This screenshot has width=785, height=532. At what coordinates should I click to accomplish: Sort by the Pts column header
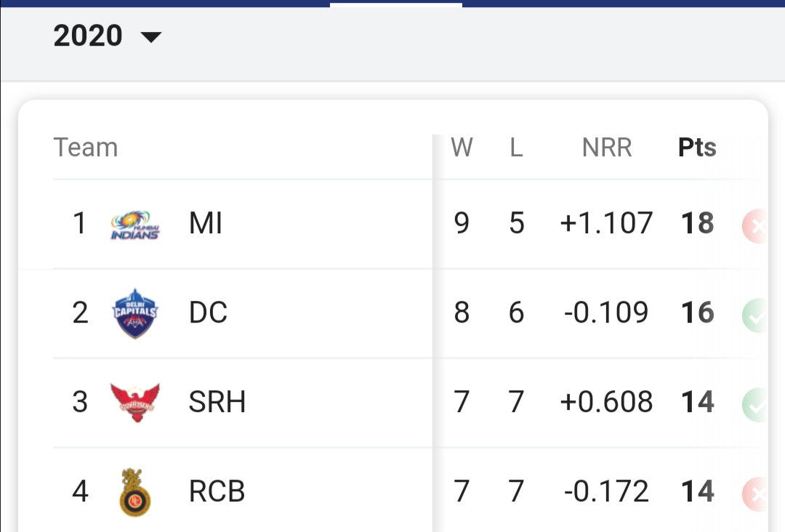click(697, 148)
